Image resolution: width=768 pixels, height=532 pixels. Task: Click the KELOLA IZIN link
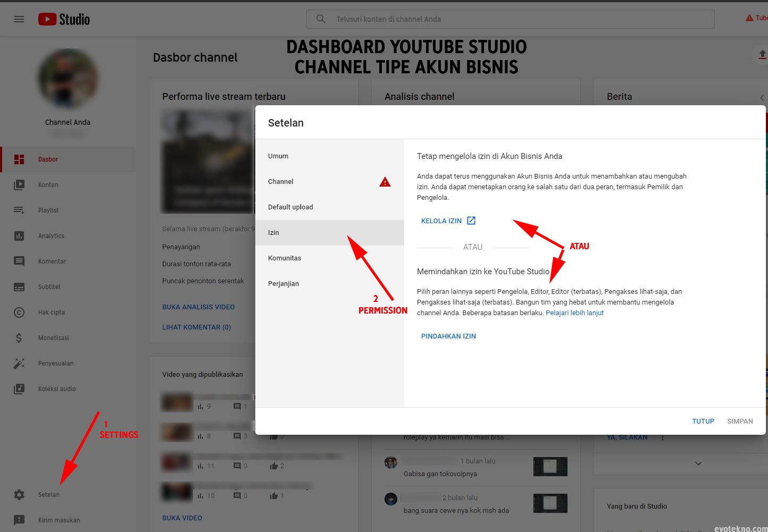(x=441, y=221)
